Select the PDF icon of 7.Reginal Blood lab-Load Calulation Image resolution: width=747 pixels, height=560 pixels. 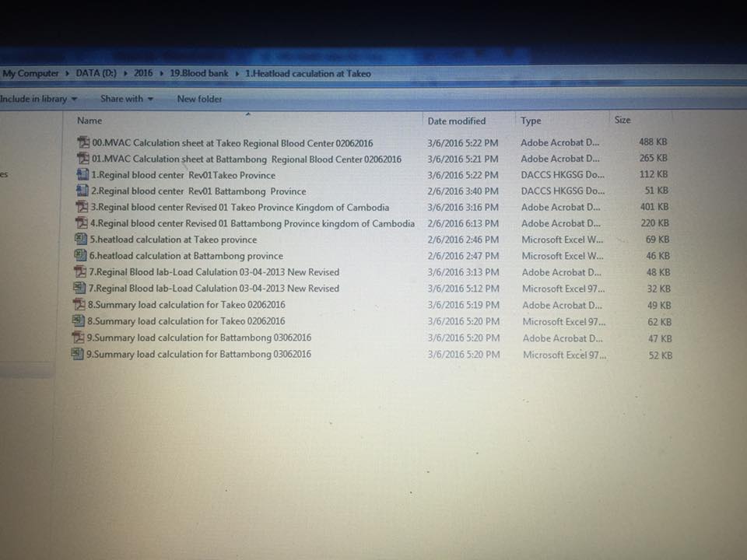click(x=80, y=272)
